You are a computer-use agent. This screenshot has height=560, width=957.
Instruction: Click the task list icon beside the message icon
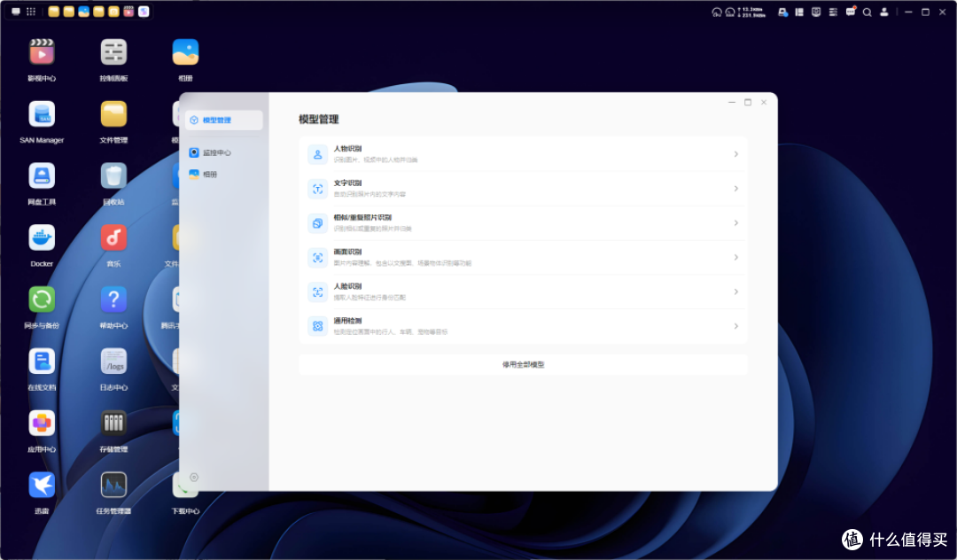click(833, 12)
